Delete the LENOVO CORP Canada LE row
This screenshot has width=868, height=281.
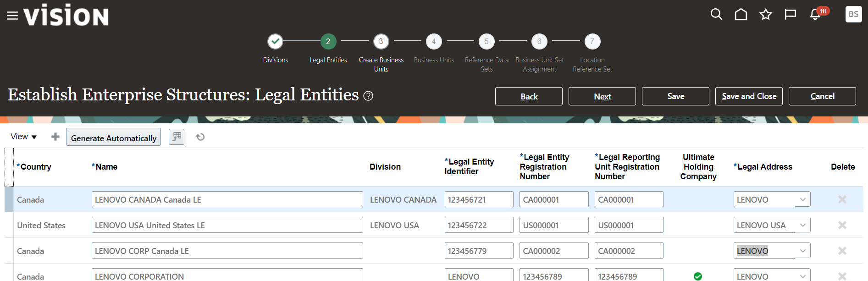tap(842, 251)
